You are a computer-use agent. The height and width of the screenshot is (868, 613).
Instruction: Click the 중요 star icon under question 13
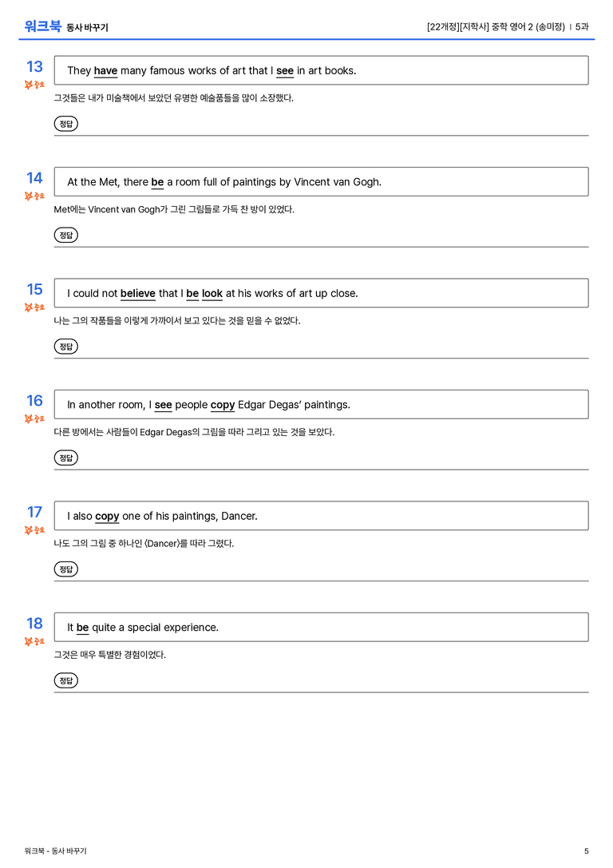click(x=34, y=85)
